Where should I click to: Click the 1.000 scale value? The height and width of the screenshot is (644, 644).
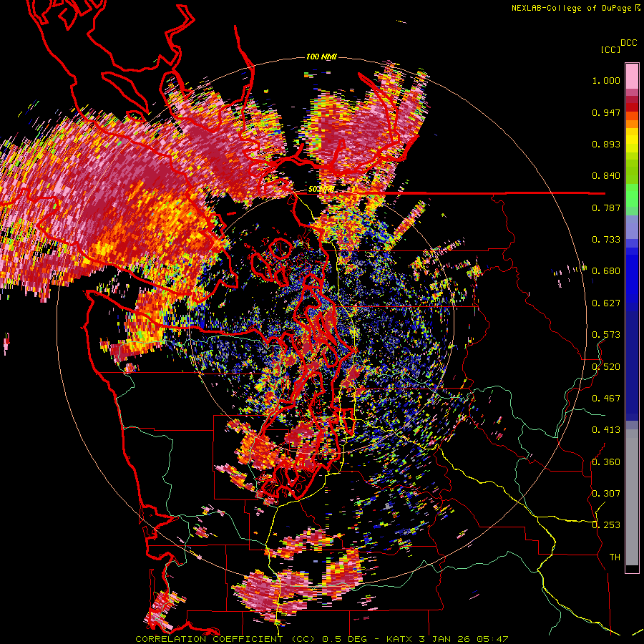[606, 80]
